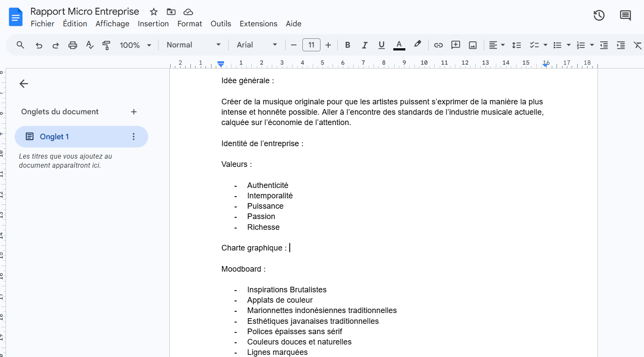Clear text formatting
644x357 pixels.
pos(638,45)
